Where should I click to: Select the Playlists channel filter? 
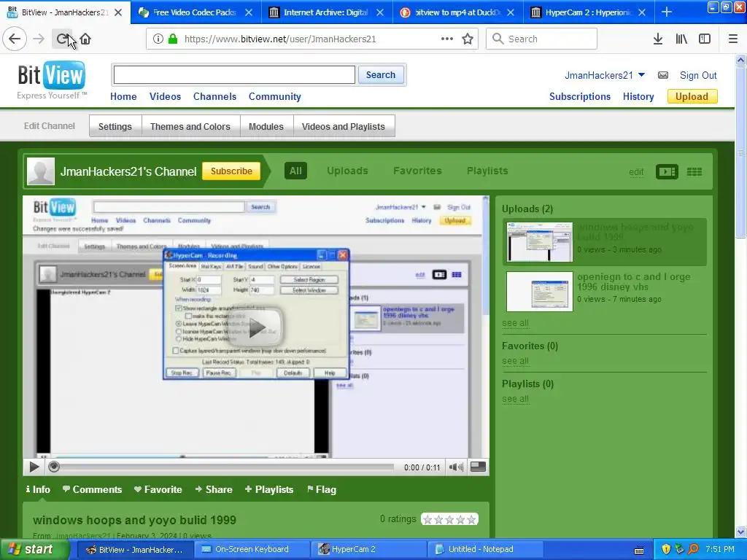(x=487, y=171)
